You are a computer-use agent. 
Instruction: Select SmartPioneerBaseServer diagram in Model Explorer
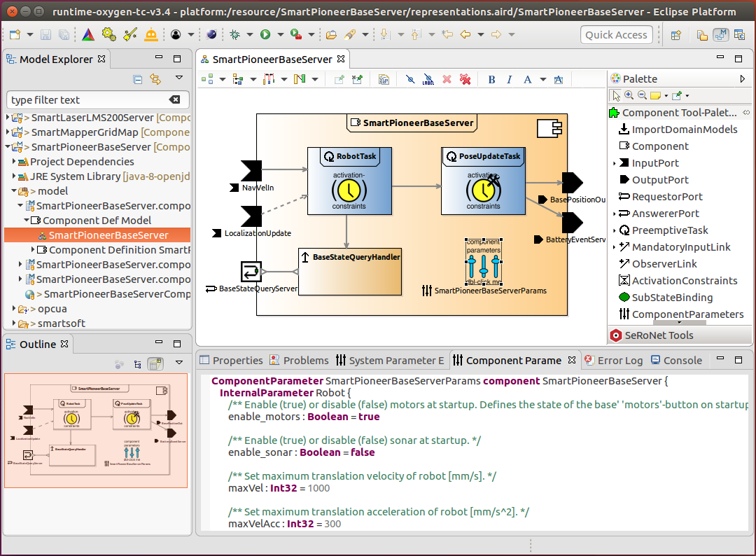108,235
